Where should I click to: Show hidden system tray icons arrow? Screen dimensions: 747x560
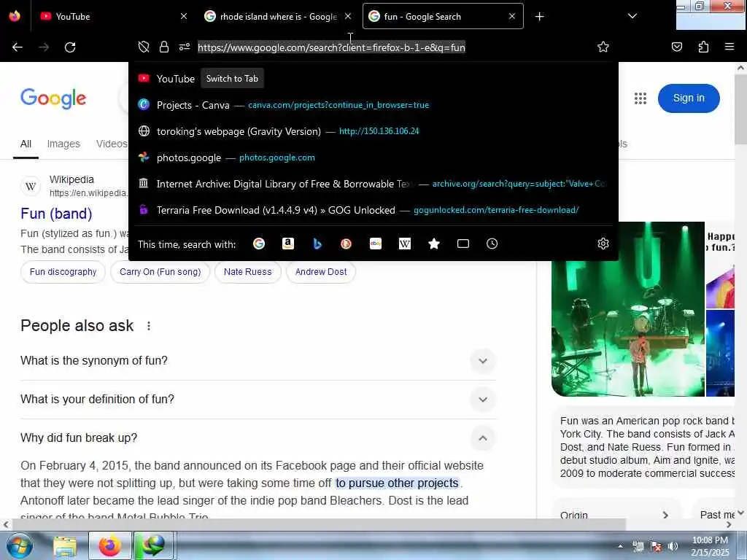point(620,547)
